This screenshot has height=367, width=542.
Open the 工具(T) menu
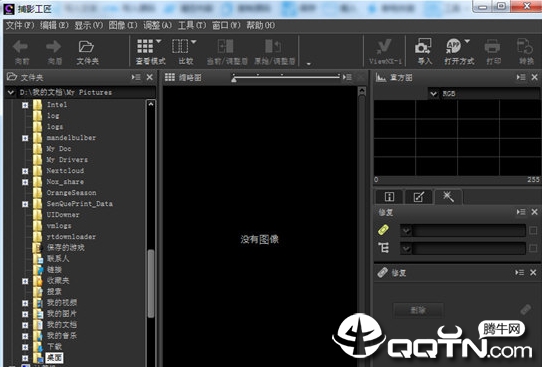click(x=192, y=25)
